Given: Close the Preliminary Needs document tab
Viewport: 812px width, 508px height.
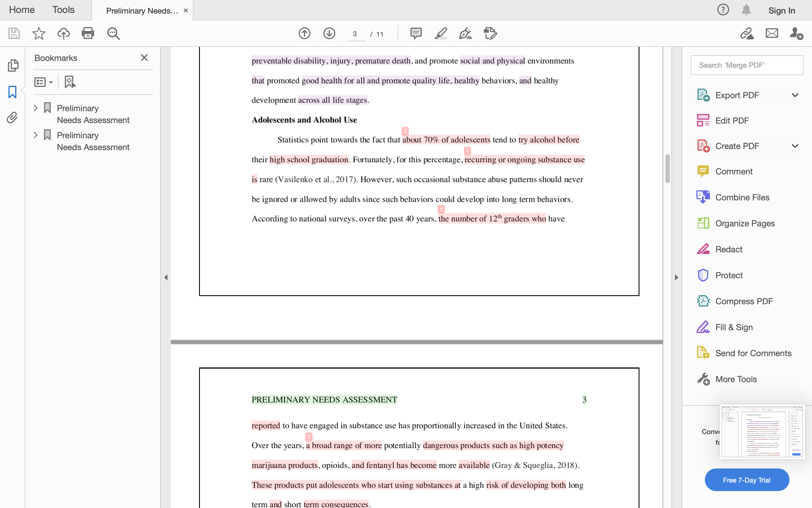Looking at the screenshot, I should [186, 10].
